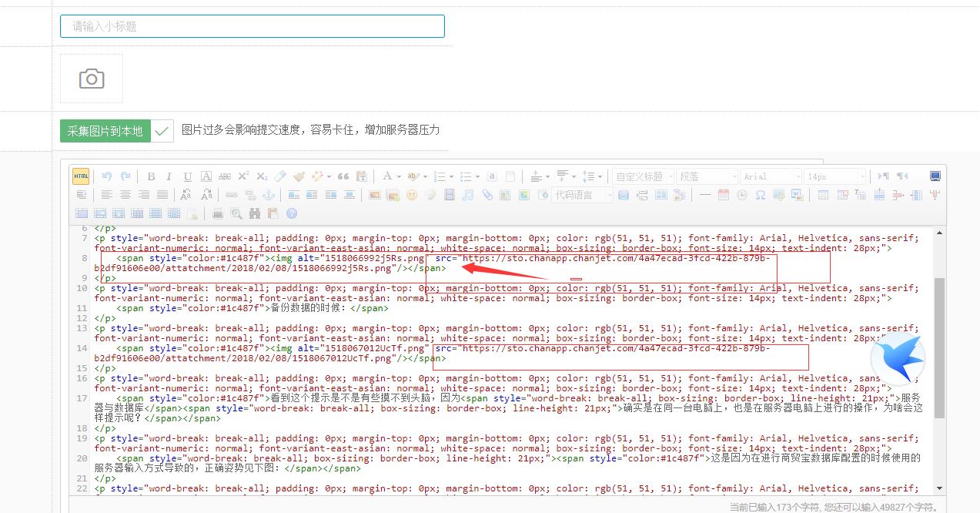This screenshot has height=513, width=980.
Task: Click the 请输入小标题 subtitle input field
Action: tap(252, 26)
